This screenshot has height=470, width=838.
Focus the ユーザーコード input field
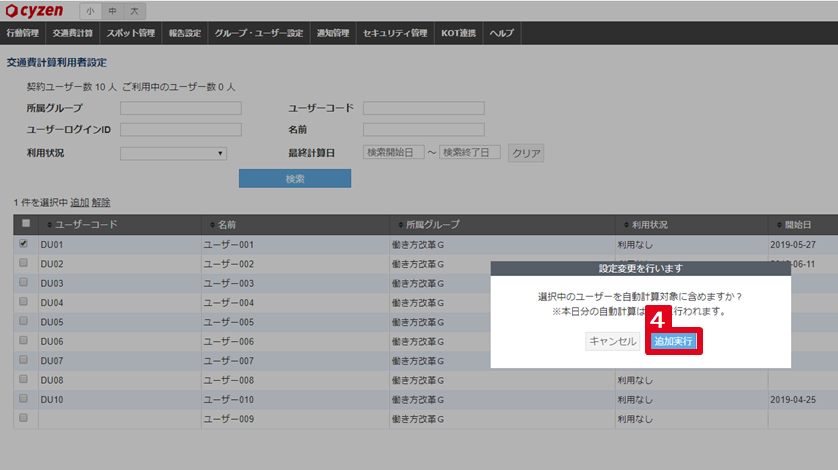424,108
